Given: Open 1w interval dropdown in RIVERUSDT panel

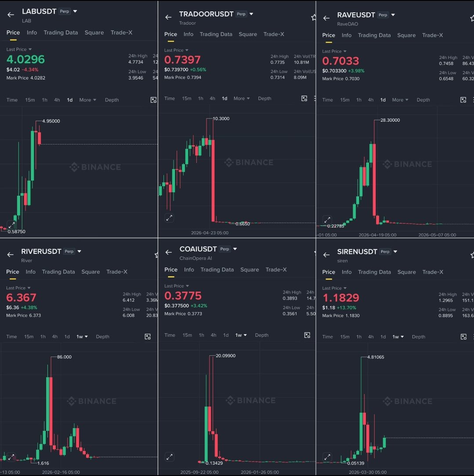Looking at the screenshot, I should coord(82,336).
